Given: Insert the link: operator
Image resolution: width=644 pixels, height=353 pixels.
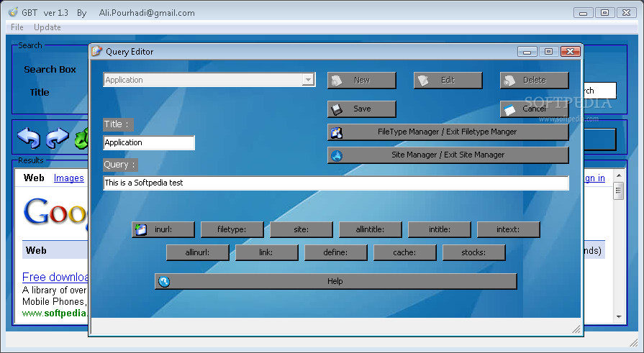Looking at the screenshot, I should point(266,252).
